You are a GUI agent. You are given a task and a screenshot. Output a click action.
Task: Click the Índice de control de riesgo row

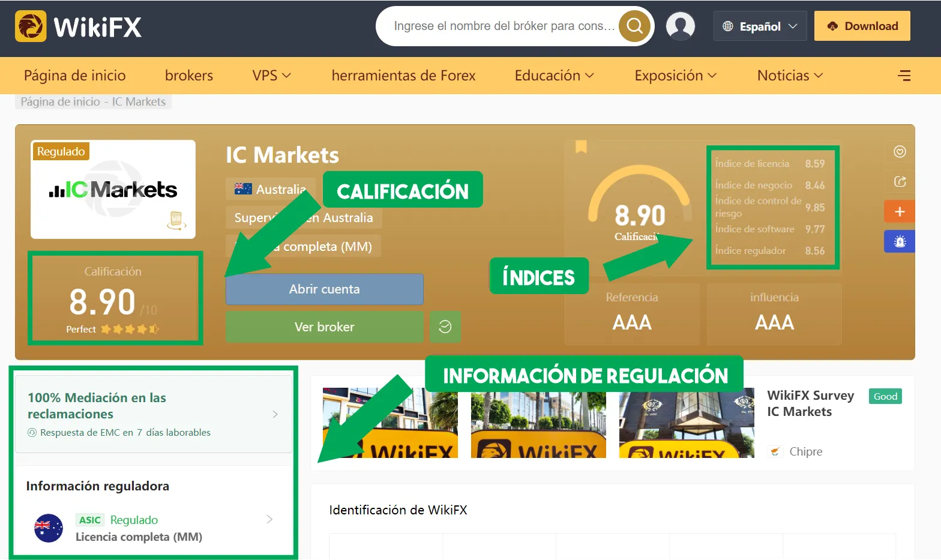770,207
